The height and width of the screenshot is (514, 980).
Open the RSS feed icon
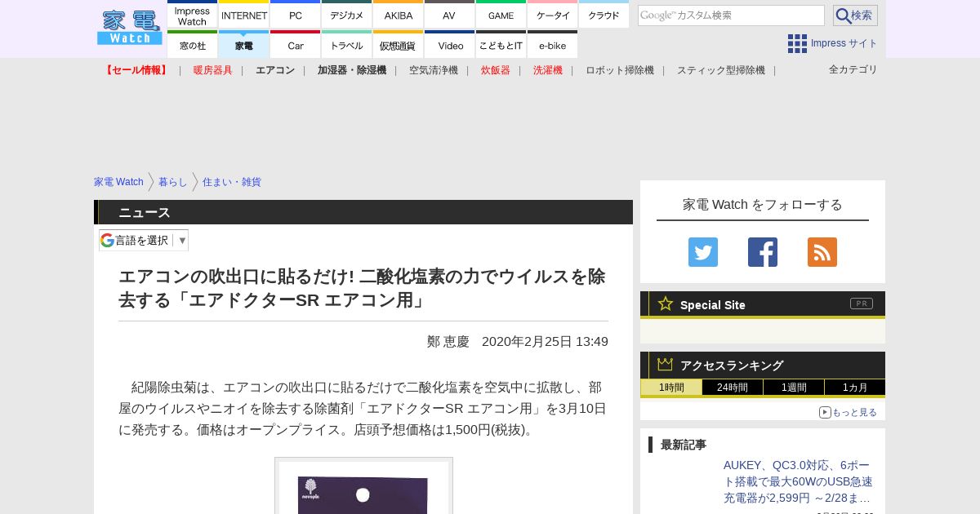(x=822, y=252)
